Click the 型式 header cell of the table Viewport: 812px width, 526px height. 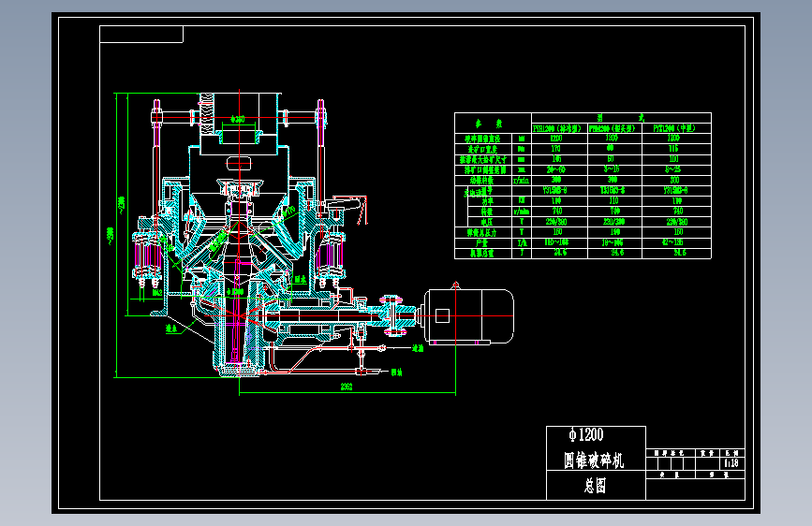tap(621, 118)
